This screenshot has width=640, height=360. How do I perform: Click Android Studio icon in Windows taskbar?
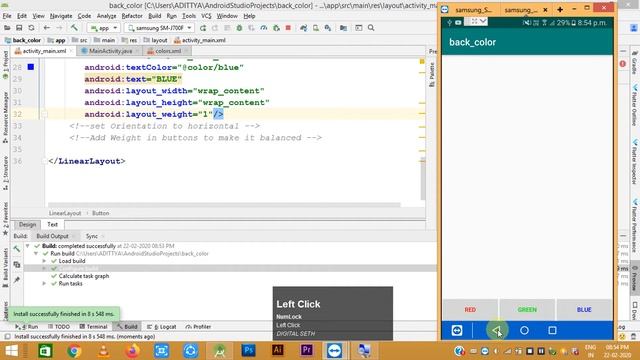point(220,351)
